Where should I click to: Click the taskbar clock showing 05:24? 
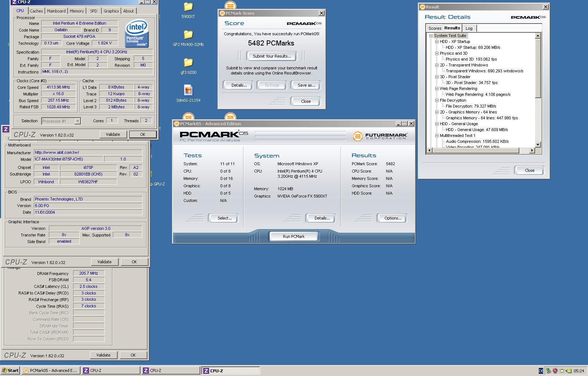pos(578,370)
